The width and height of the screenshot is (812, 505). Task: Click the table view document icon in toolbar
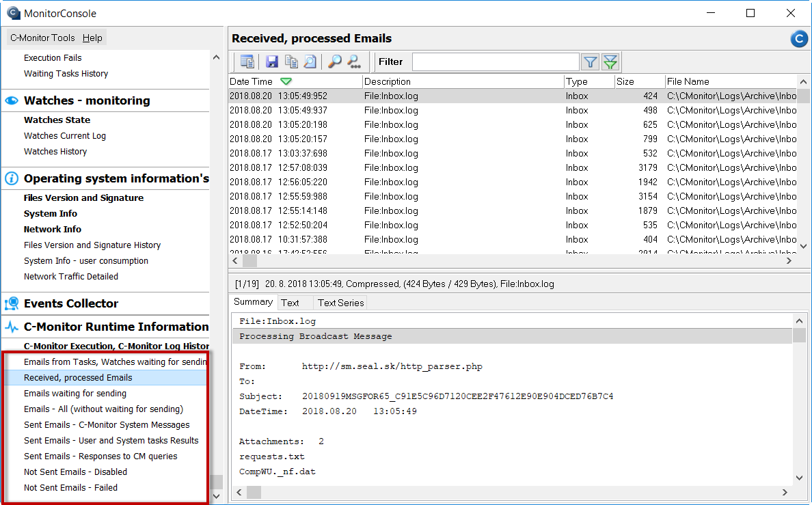pyautogui.click(x=247, y=62)
